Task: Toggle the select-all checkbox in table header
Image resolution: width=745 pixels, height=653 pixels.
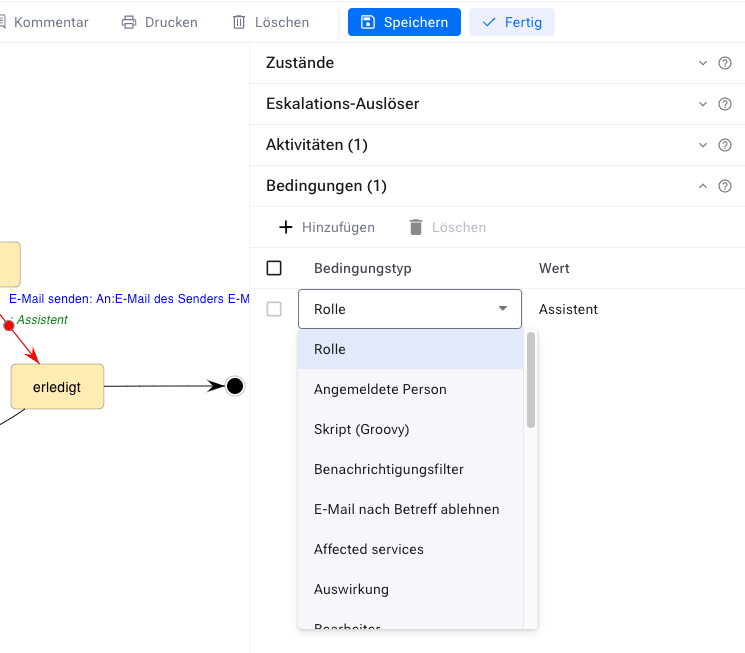Action: click(274, 268)
